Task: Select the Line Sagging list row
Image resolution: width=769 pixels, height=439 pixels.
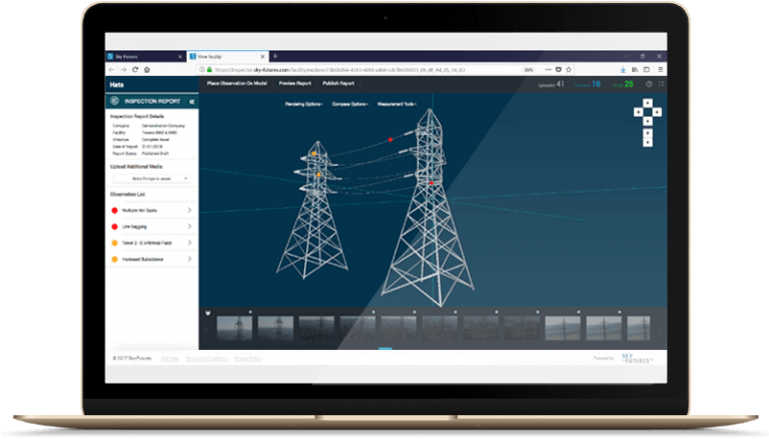Action: pyautogui.click(x=152, y=226)
